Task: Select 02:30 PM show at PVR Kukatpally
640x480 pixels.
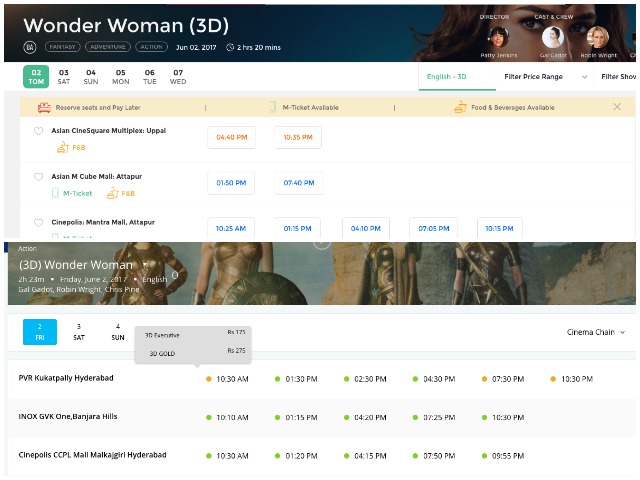Action: click(x=365, y=379)
